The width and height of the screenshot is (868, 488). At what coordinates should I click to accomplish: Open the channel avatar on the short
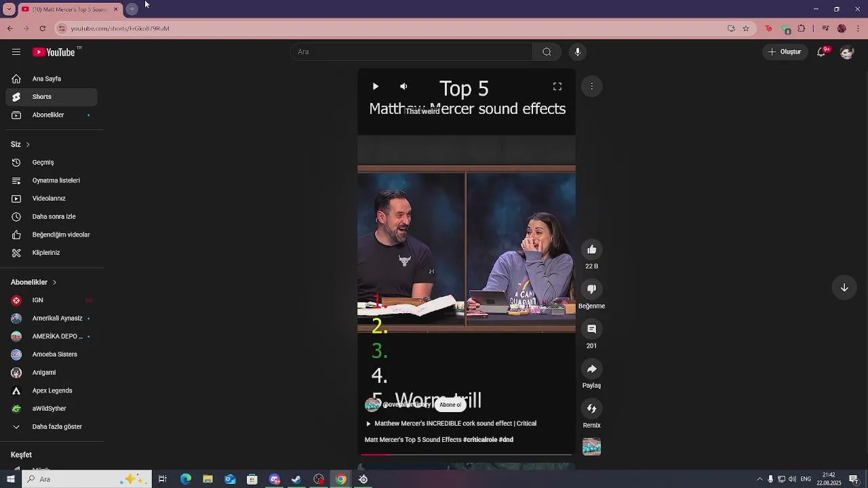coord(372,405)
